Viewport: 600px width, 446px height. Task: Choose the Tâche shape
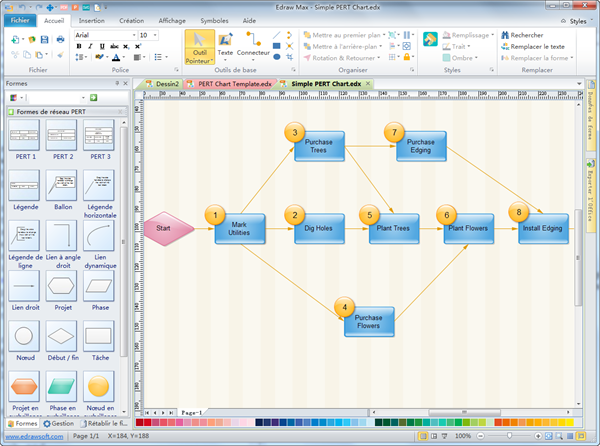tap(99, 335)
